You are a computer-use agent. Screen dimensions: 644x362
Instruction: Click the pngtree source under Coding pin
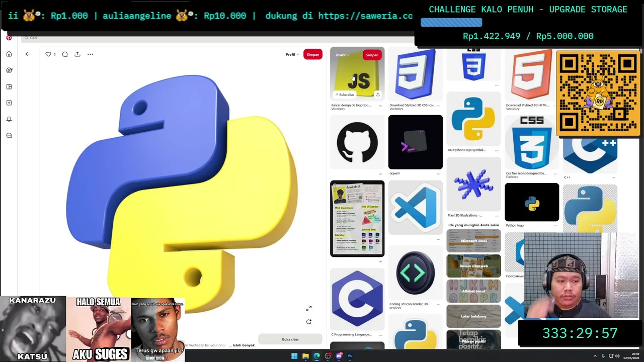pos(395,308)
